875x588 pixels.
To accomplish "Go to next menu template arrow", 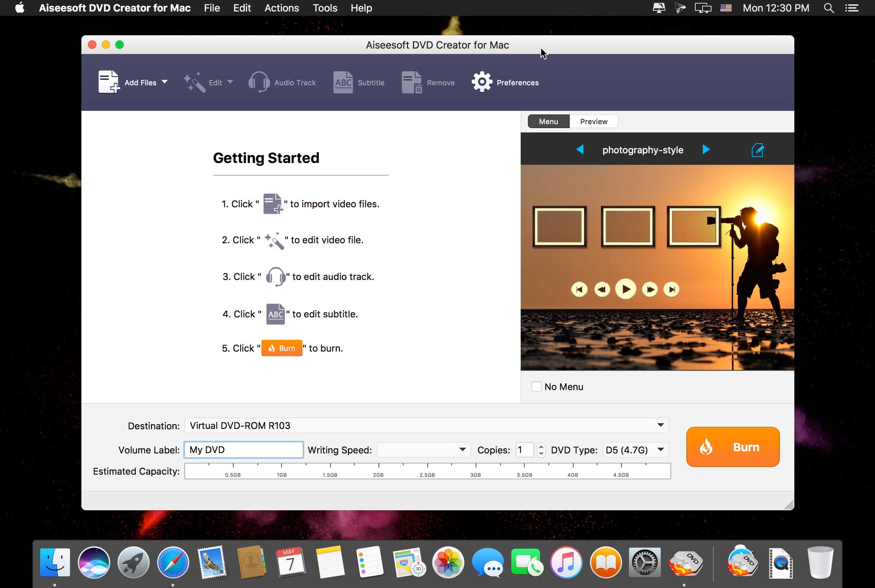I will pyautogui.click(x=706, y=150).
